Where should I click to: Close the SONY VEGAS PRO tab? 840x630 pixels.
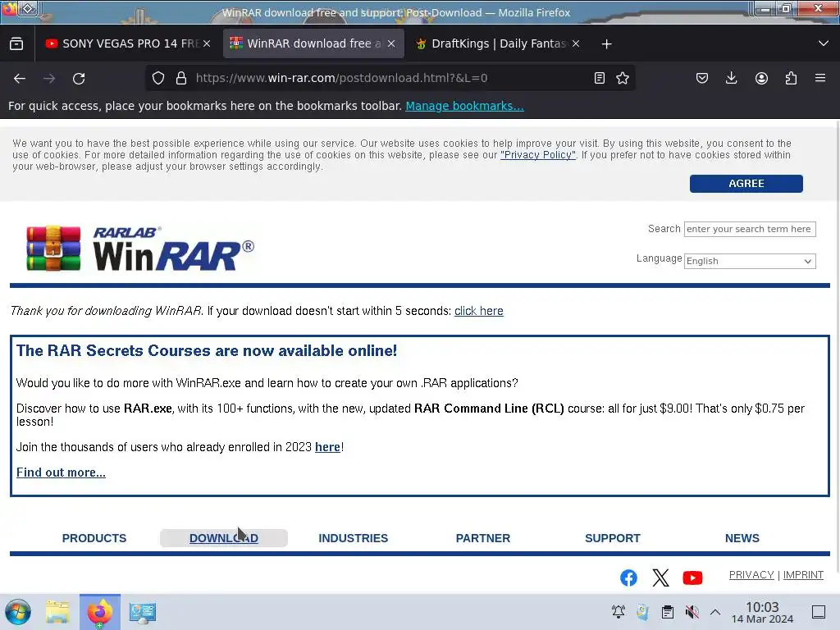pos(207,43)
